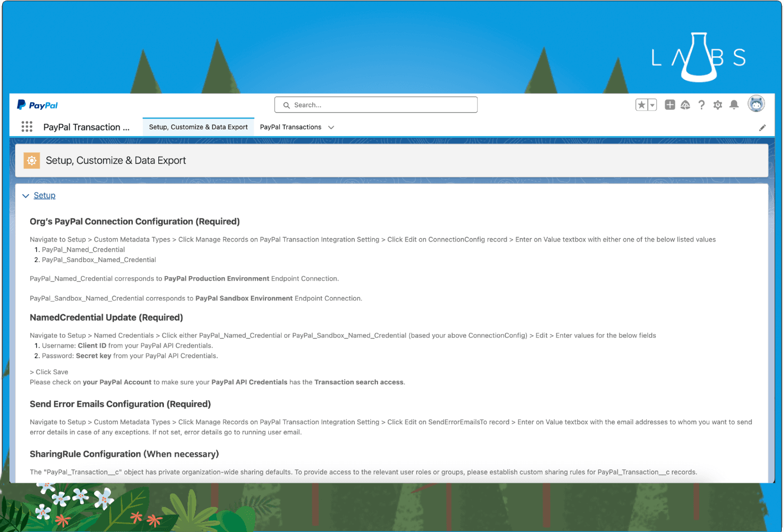The image size is (784, 532).
Task: Click bold text "PayPal Sandbox Environment"
Action: (244, 298)
